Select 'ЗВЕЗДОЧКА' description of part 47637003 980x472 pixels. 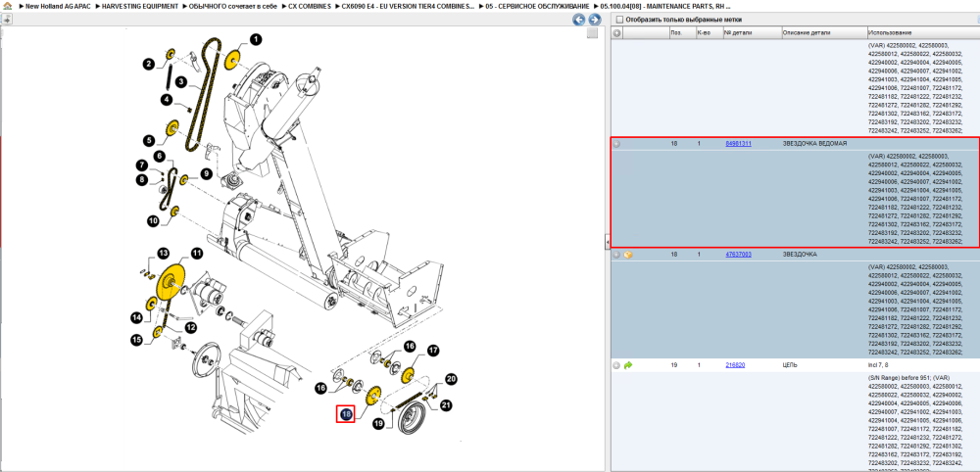coord(800,255)
